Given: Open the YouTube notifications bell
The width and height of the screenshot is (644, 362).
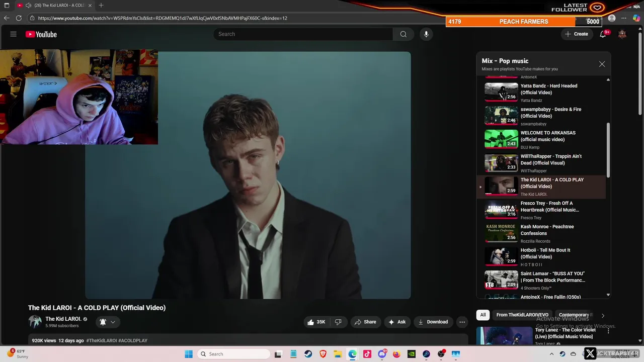Looking at the screenshot, I should (x=603, y=34).
